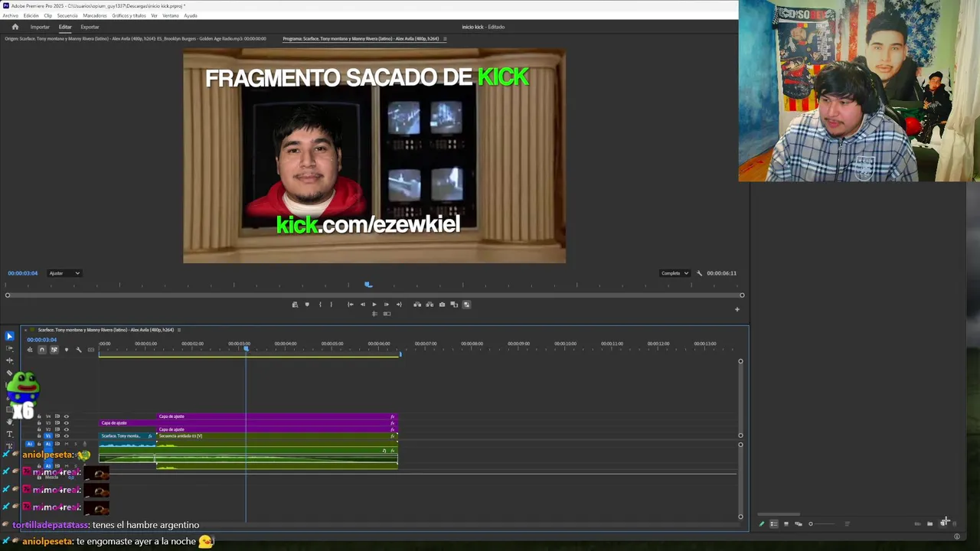
Task: Hide track V3 with its eye icon
Action: click(67, 423)
